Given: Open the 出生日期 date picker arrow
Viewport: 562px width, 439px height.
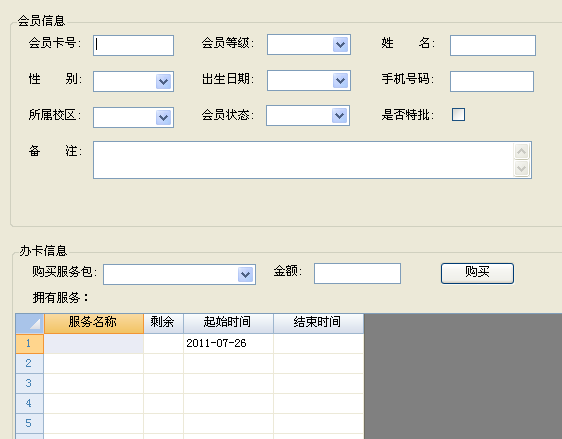Looking at the screenshot, I should [340, 81].
